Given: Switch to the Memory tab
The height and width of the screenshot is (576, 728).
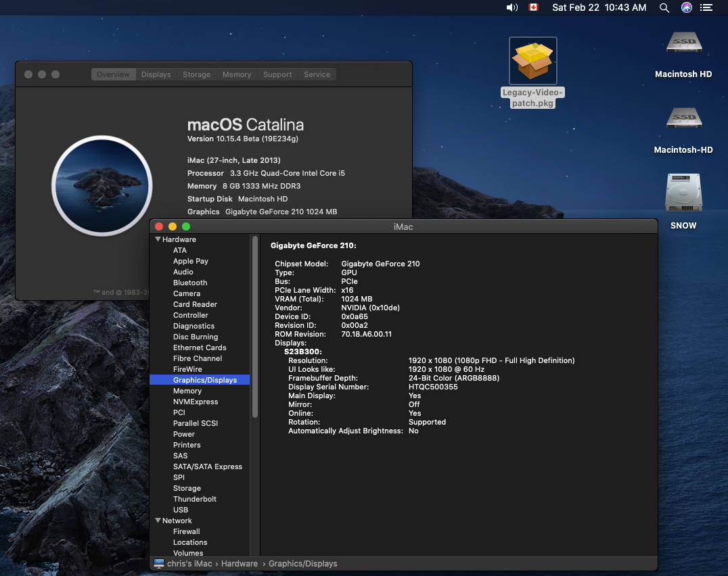Looking at the screenshot, I should tap(237, 74).
